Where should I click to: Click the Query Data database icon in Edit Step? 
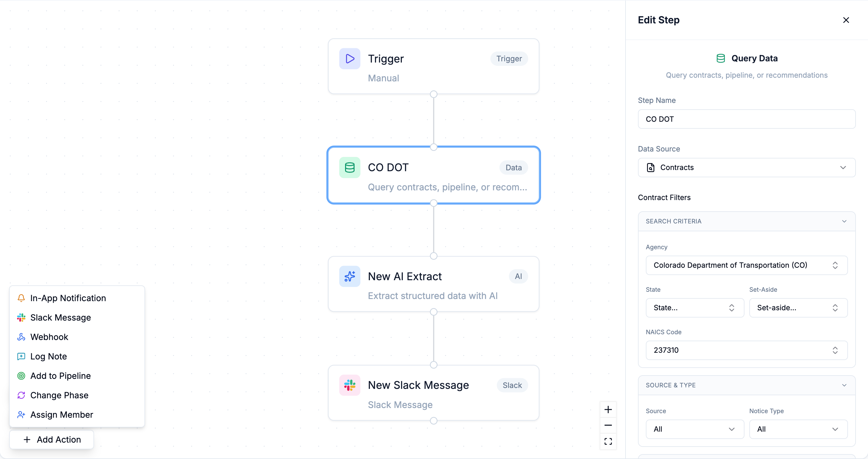coord(721,58)
